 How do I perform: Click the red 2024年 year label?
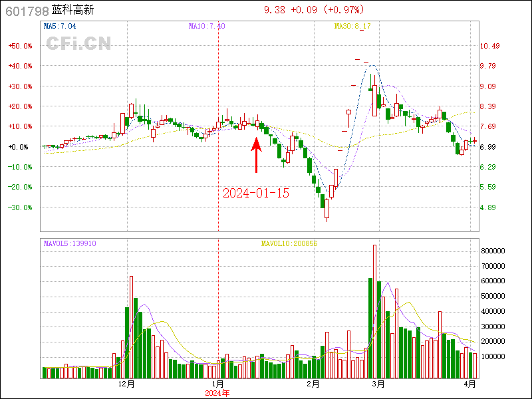click(218, 393)
